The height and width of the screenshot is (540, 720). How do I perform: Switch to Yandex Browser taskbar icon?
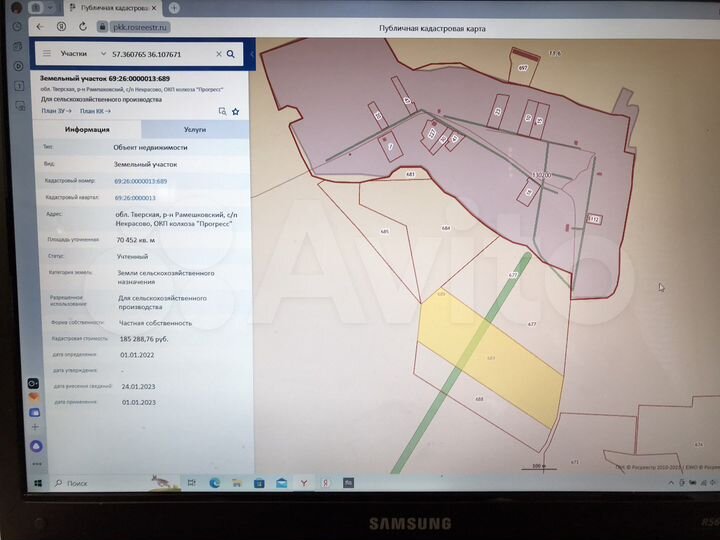304,483
